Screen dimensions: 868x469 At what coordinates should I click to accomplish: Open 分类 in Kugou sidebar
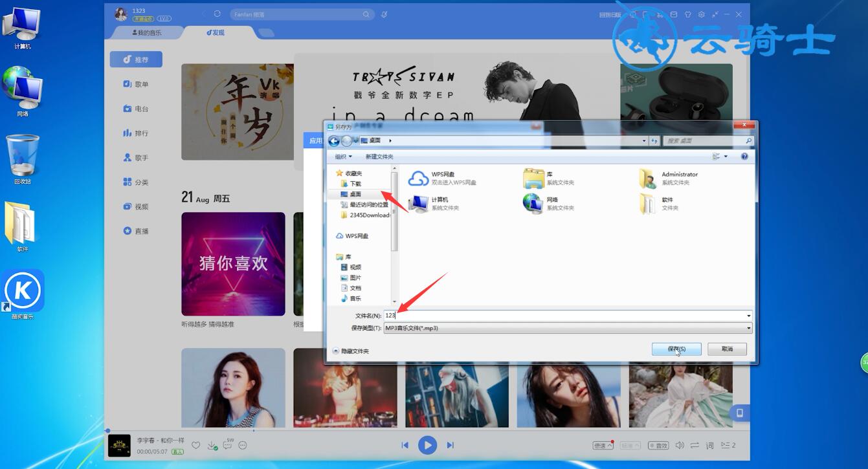pyautogui.click(x=136, y=182)
